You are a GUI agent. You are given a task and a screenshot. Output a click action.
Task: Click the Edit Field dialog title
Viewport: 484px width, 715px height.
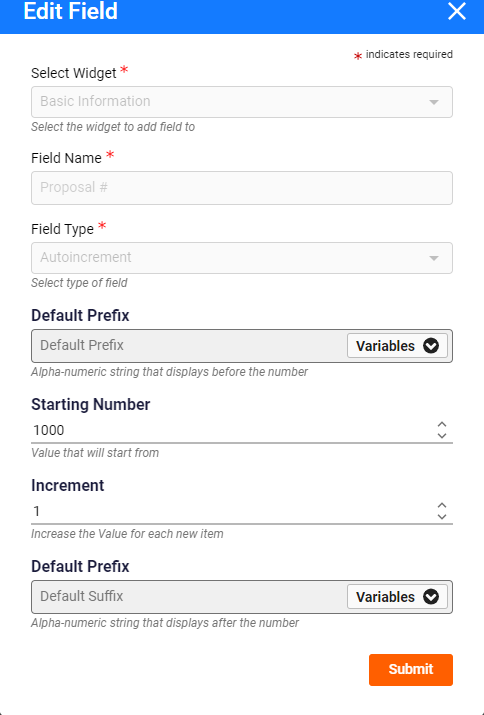click(x=71, y=11)
